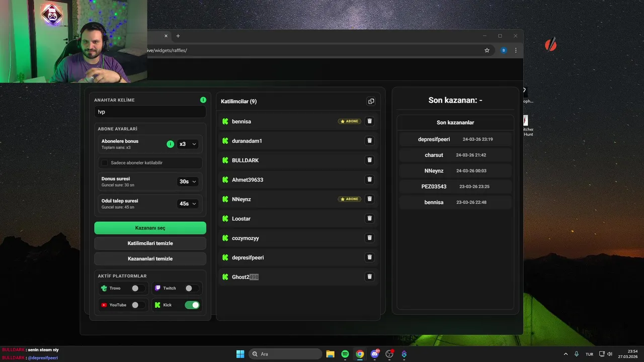Enable the YouTube platform toggle
This screenshot has height=362, width=644.
click(138, 305)
